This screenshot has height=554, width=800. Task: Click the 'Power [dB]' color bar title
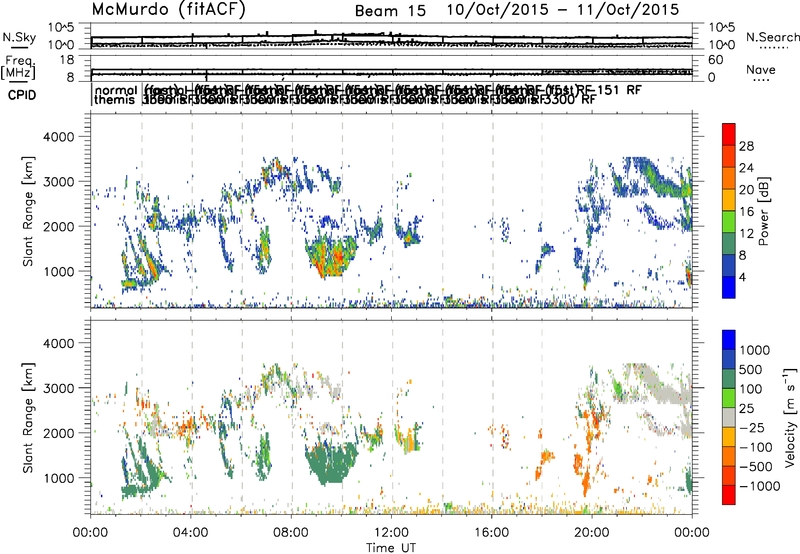(763, 211)
